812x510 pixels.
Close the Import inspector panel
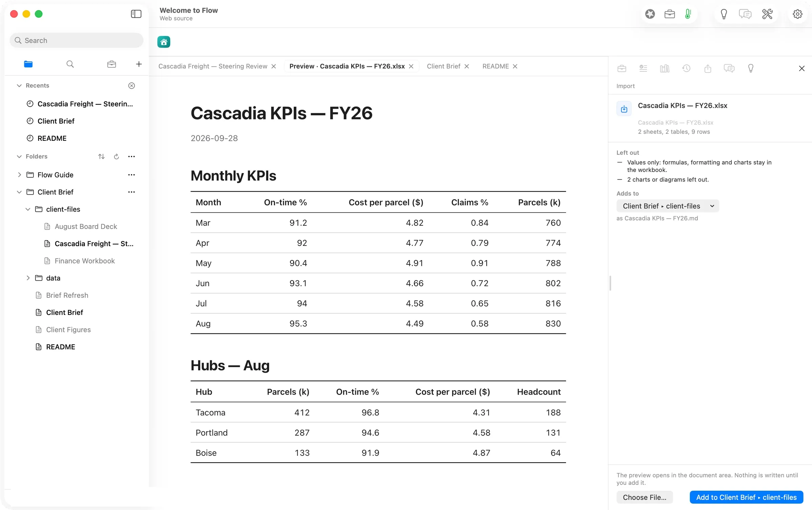click(802, 68)
